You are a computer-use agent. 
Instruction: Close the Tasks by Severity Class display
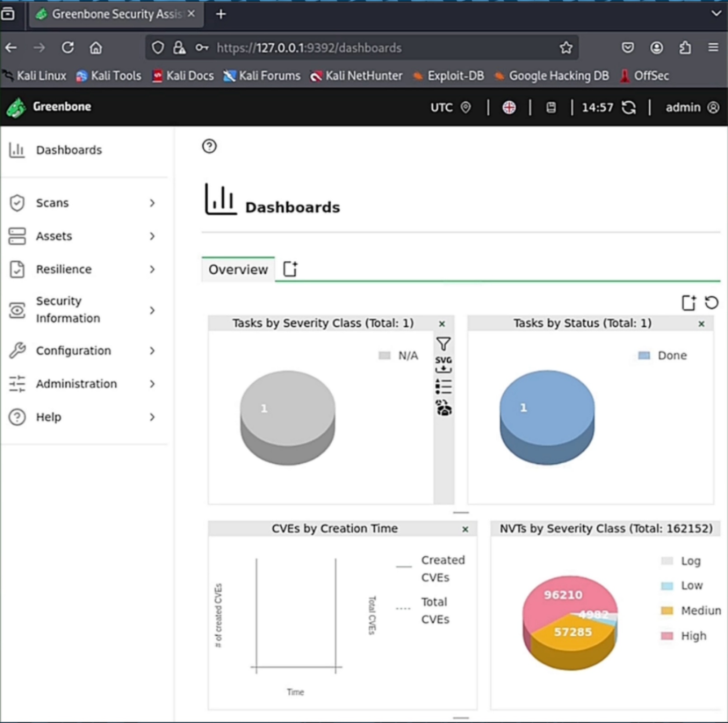point(442,324)
